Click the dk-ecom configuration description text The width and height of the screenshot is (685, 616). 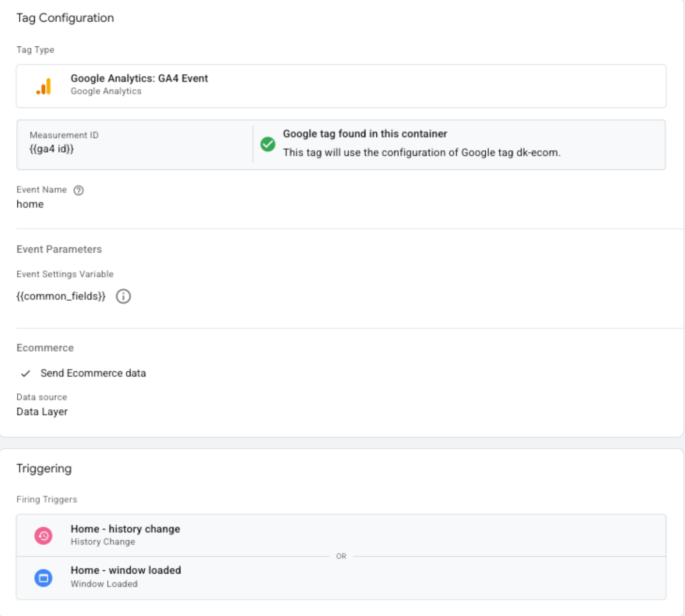[x=422, y=153]
